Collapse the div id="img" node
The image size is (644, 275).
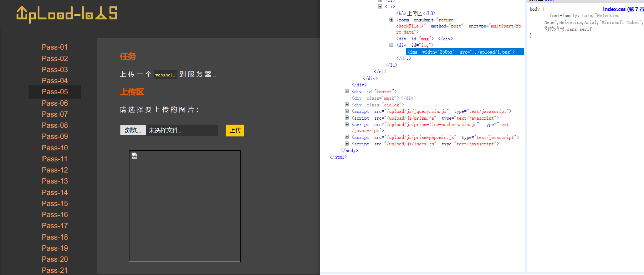click(391, 45)
